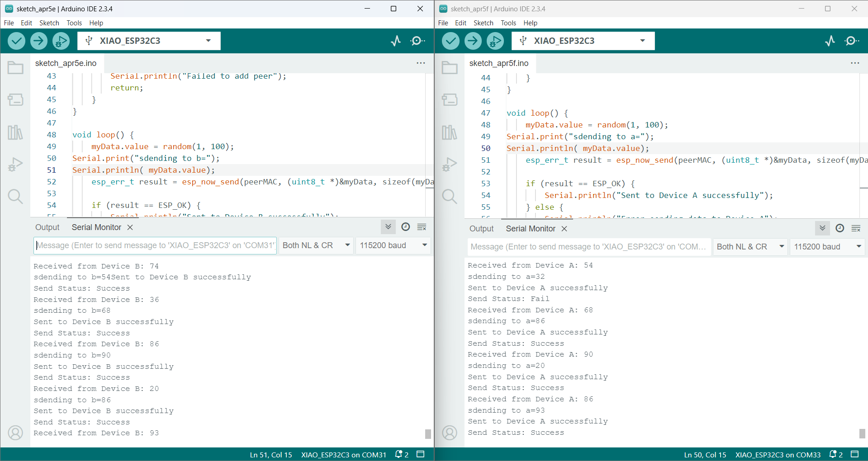Close Serial Monitor tab in sketch_apr5e

130,227
